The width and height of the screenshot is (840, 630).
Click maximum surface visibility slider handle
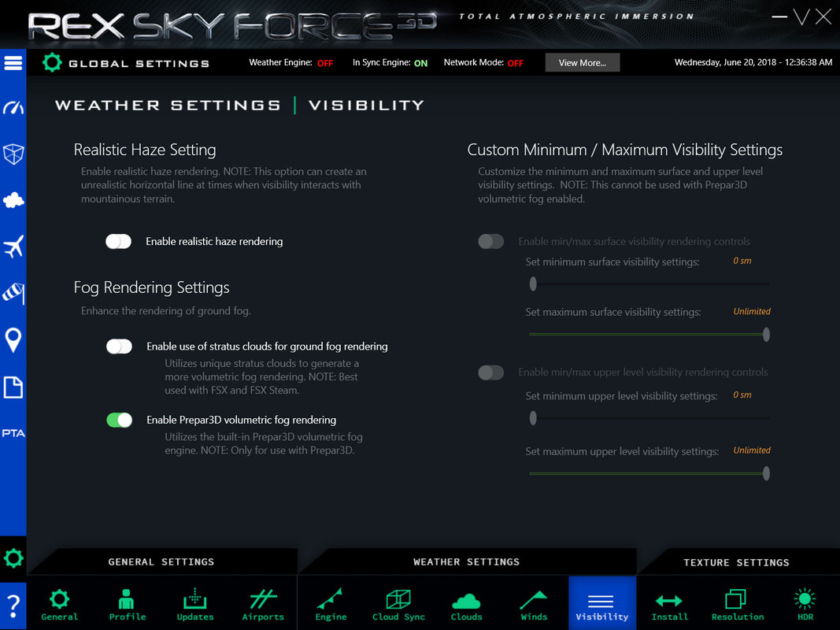[767, 335]
